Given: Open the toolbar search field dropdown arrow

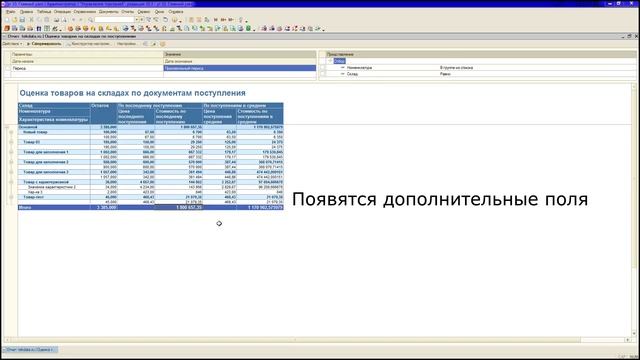Looking at the screenshot, I should tap(137, 20).
